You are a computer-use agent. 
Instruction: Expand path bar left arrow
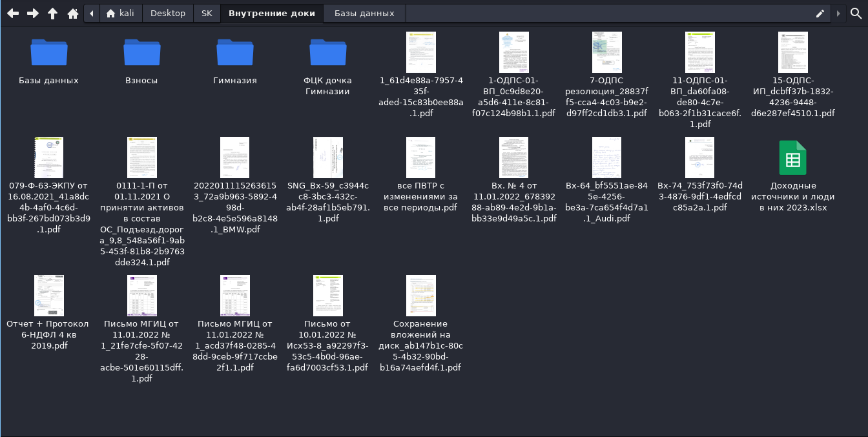[92, 13]
